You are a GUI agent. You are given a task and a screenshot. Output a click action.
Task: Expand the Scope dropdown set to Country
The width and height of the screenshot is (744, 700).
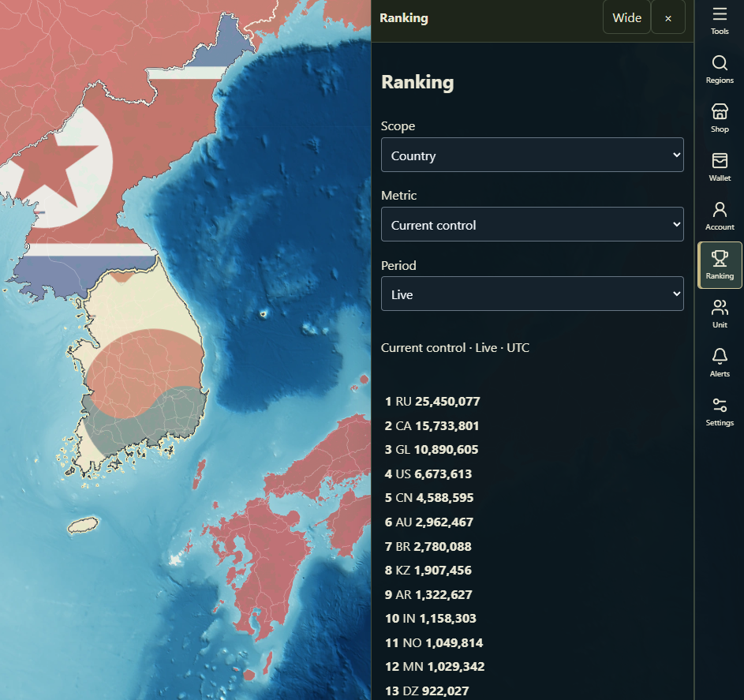pos(532,155)
